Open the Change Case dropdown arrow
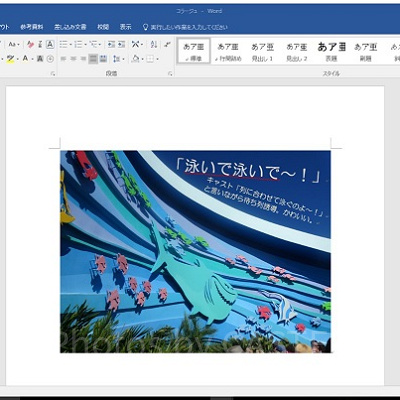400x400 pixels. [18, 44]
